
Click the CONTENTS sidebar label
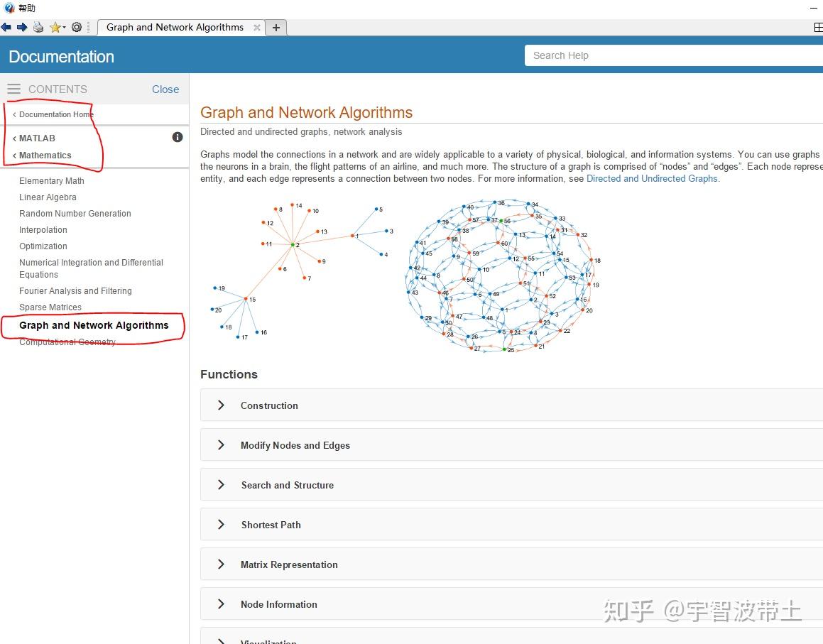coord(58,89)
